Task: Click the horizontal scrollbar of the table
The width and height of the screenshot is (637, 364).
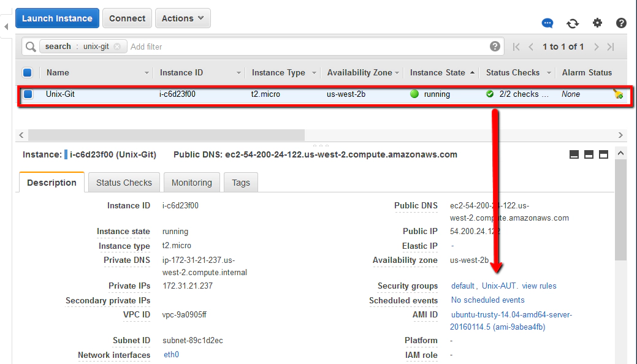Action: (x=166, y=135)
